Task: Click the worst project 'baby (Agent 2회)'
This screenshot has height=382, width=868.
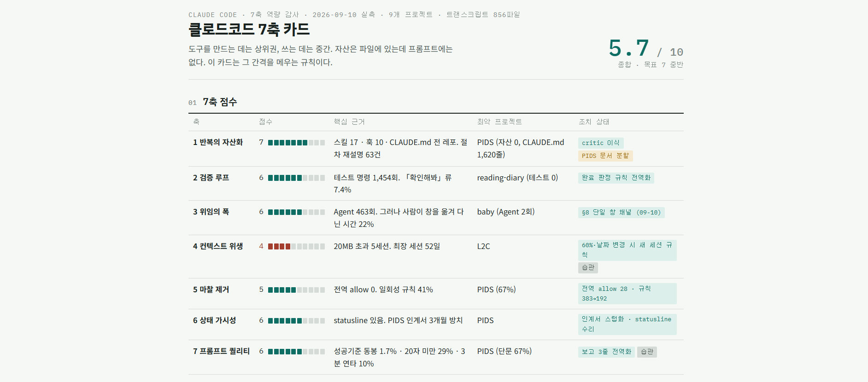Action: (x=506, y=212)
